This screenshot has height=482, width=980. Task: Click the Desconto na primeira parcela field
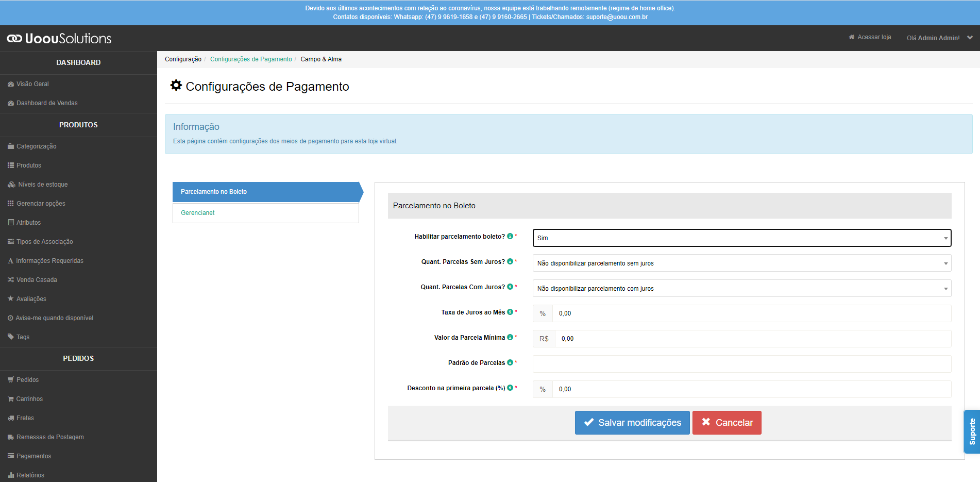752,389
